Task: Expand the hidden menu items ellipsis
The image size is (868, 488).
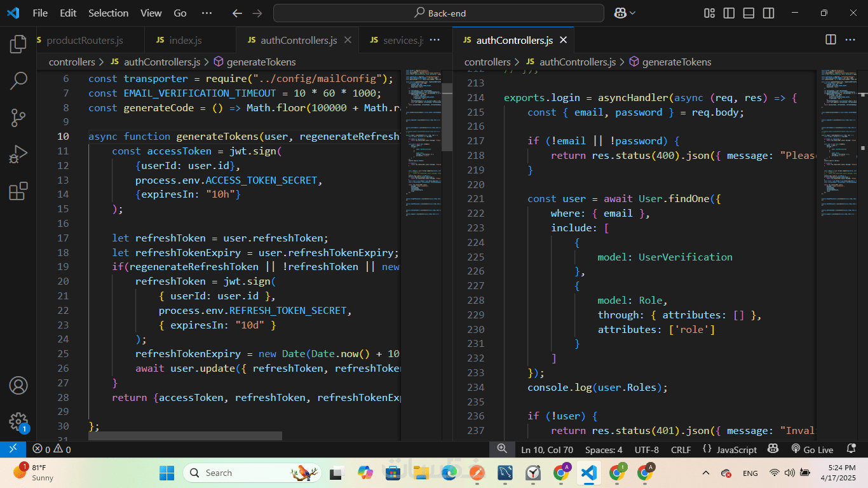Action: tap(207, 13)
